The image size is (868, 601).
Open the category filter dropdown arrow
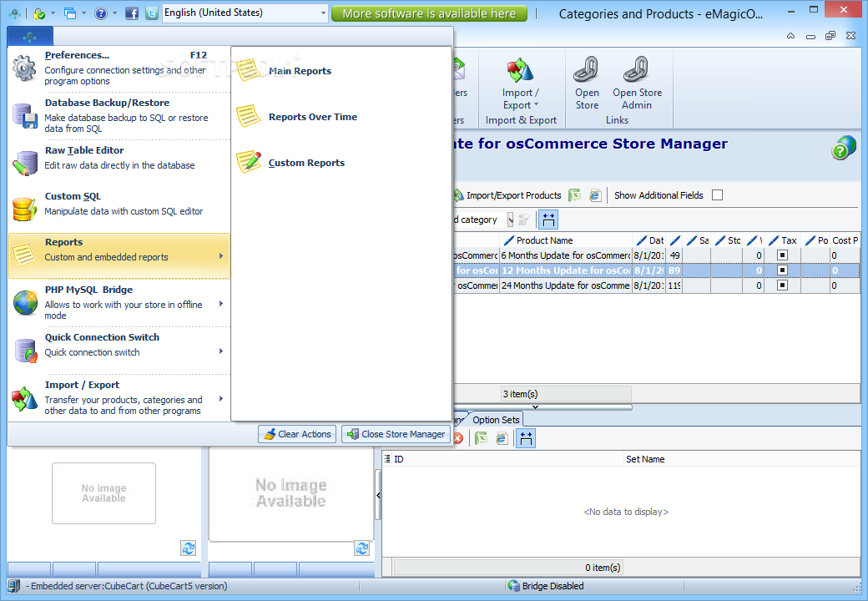510,220
